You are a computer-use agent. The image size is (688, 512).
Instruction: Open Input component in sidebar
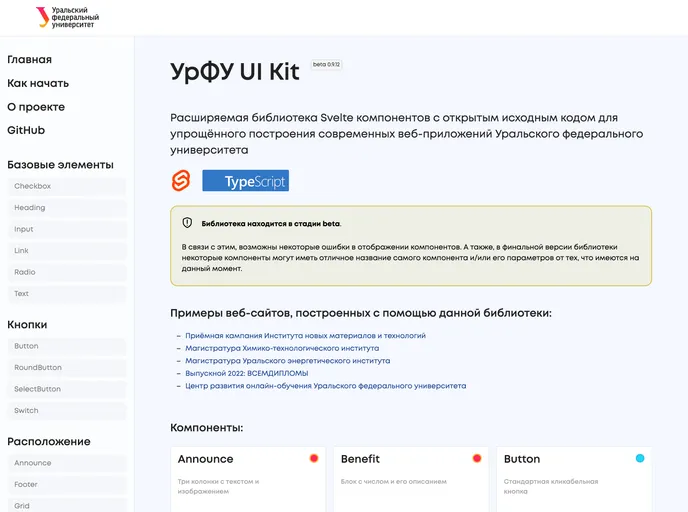(x=24, y=229)
